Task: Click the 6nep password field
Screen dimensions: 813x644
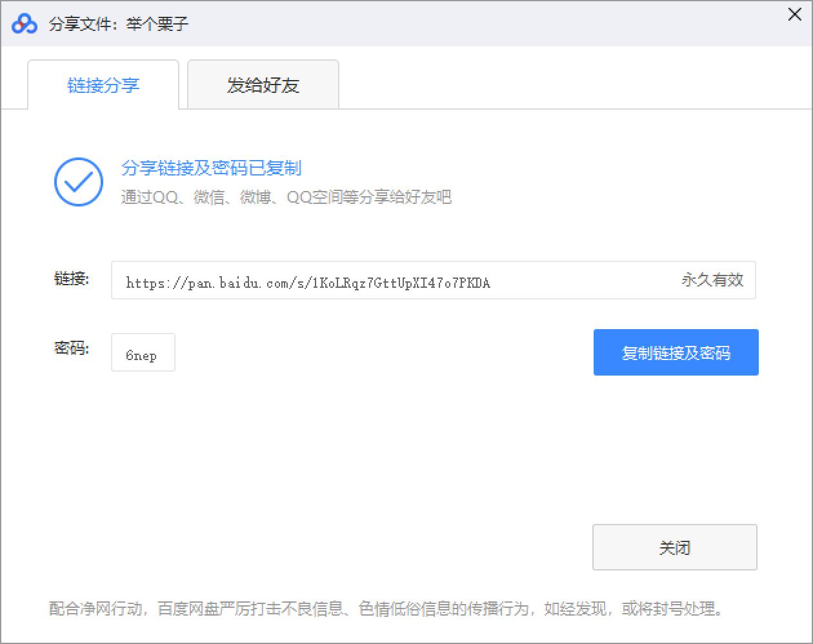Action: point(143,352)
